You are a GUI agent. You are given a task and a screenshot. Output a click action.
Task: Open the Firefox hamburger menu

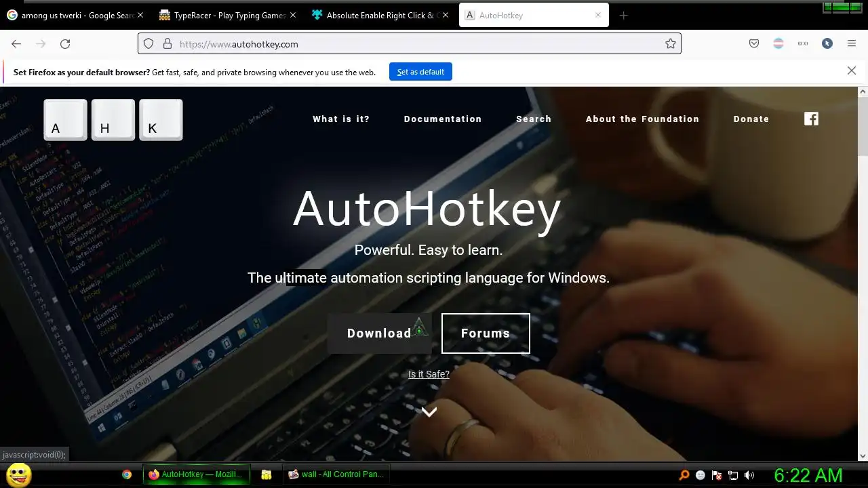pyautogui.click(x=852, y=43)
